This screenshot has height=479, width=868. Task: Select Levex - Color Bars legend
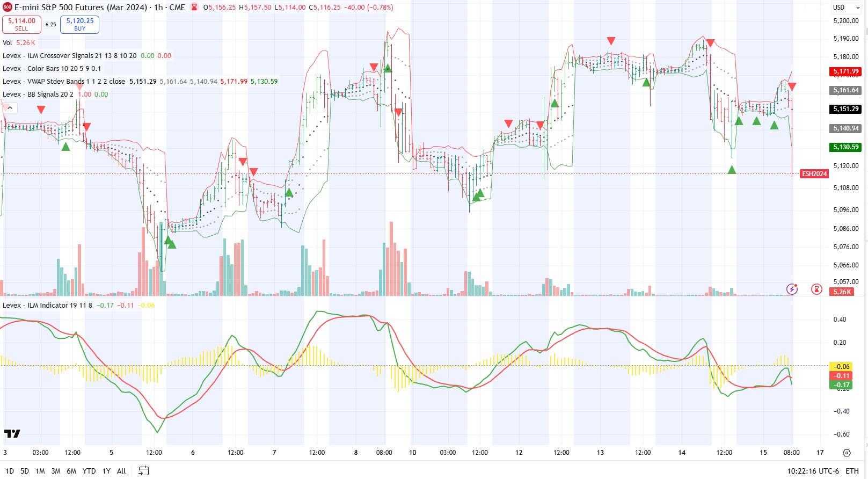(52, 68)
